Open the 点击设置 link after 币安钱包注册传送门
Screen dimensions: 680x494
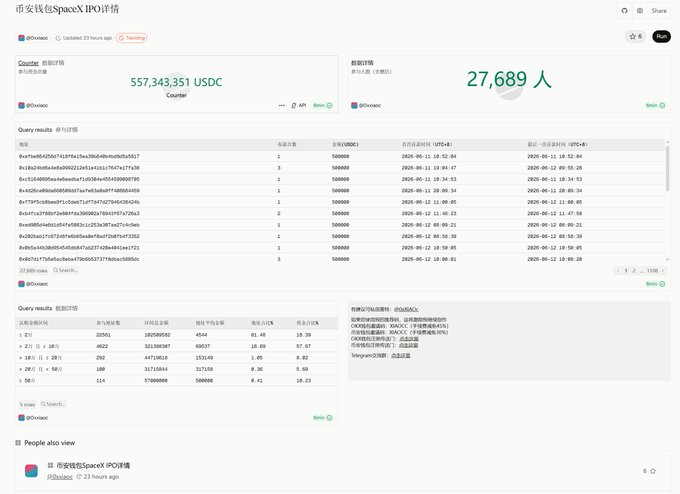(x=409, y=345)
